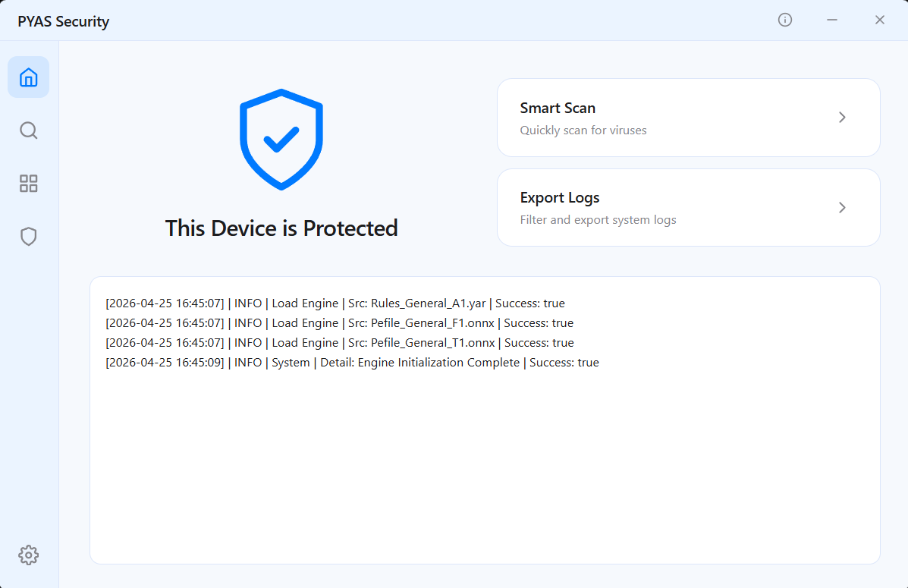View app info via the circled-i icon
The image size is (908, 588).
pos(784,20)
